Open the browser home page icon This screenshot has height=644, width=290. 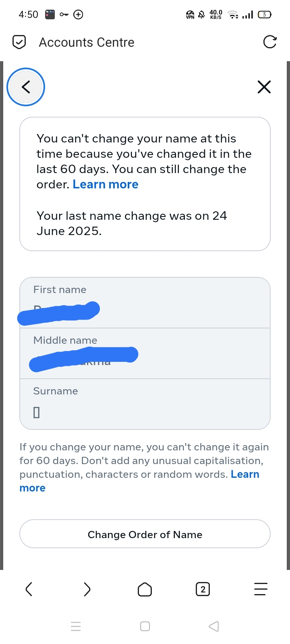(145, 590)
